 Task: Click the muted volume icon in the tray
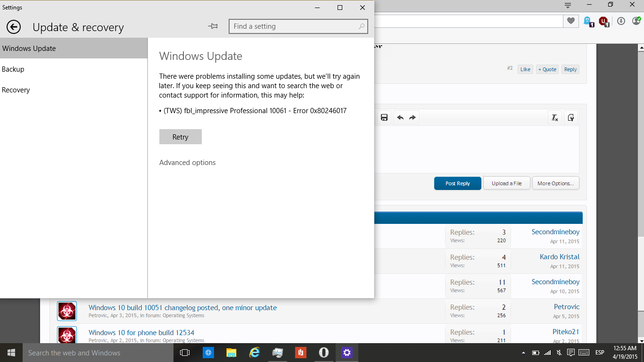point(559,353)
